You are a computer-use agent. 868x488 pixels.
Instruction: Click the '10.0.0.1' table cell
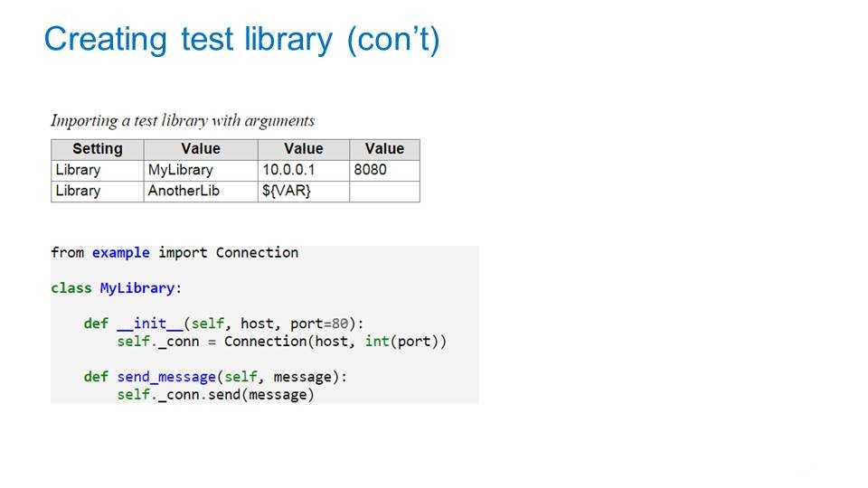pyautogui.click(x=289, y=170)
